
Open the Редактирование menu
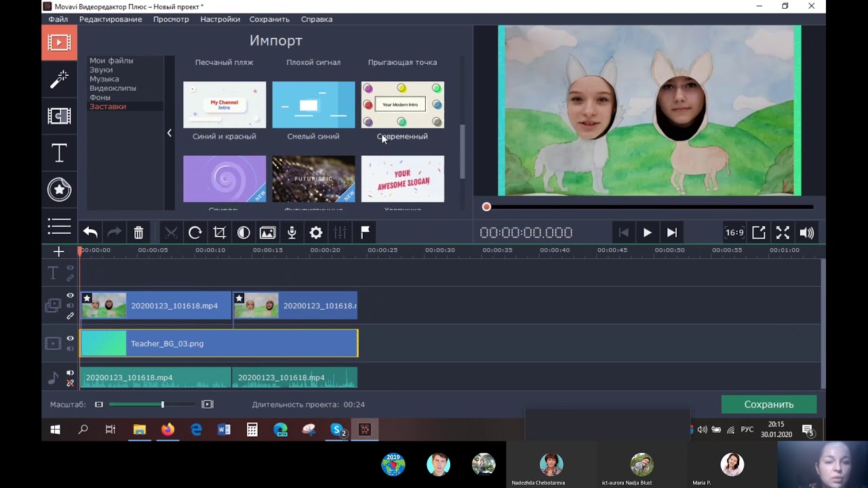point(111,19)
